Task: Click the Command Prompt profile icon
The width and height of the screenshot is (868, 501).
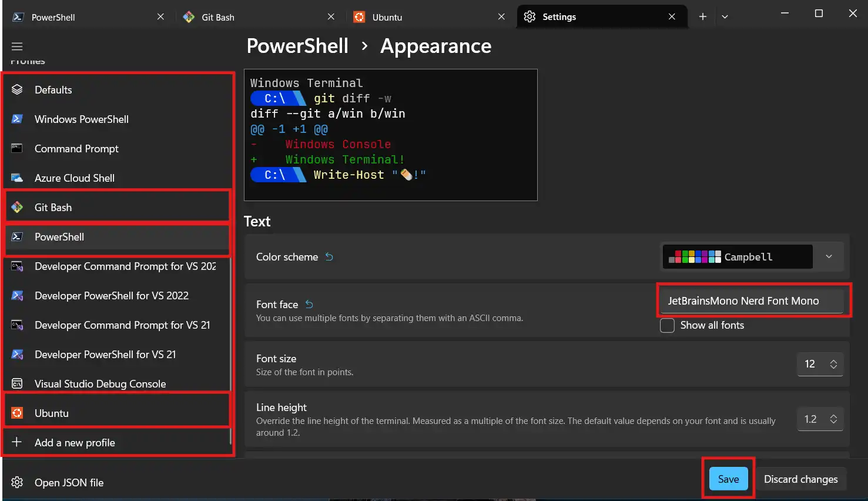Action: (x=17, y=148)
